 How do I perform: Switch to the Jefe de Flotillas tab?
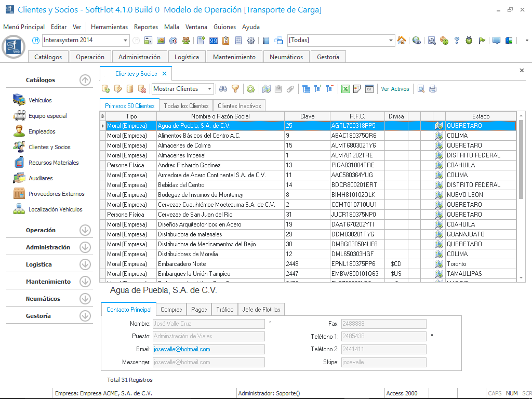pyautogui.click(x=261, y=310)
